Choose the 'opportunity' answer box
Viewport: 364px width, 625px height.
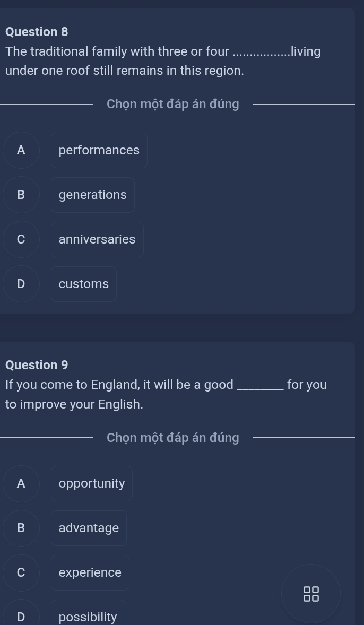click(x=92, y=483)
